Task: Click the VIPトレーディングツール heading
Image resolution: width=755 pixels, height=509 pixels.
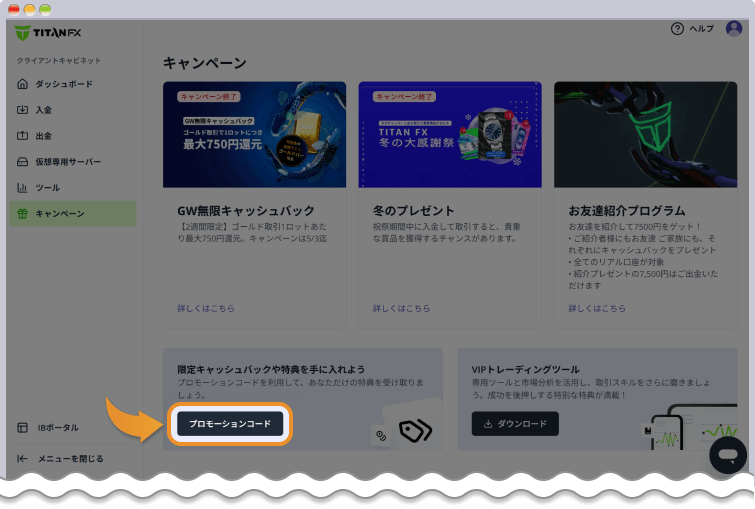Action: coord(525,369)
